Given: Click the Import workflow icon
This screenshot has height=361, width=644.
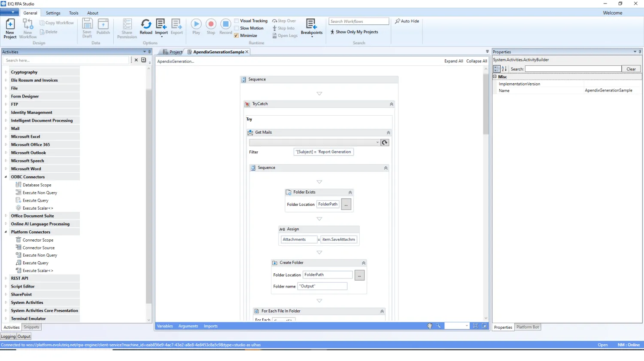Looking at the screenshot, I should point(161,24).
